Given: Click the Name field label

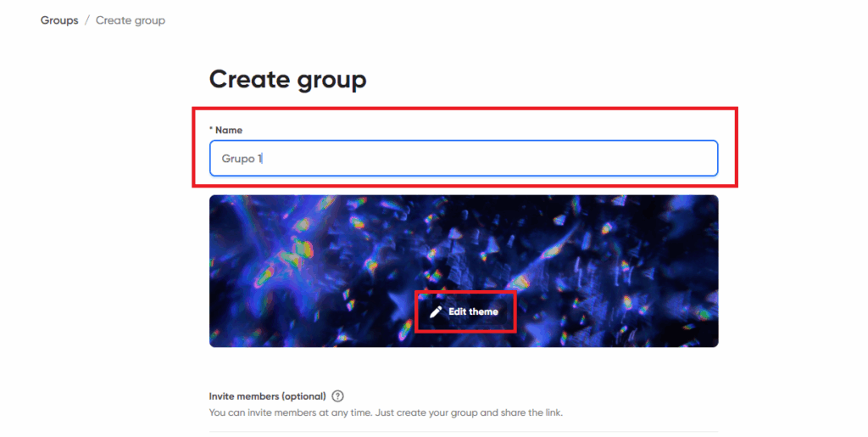Looking at the screenshot, I should [x=229, y=130].
